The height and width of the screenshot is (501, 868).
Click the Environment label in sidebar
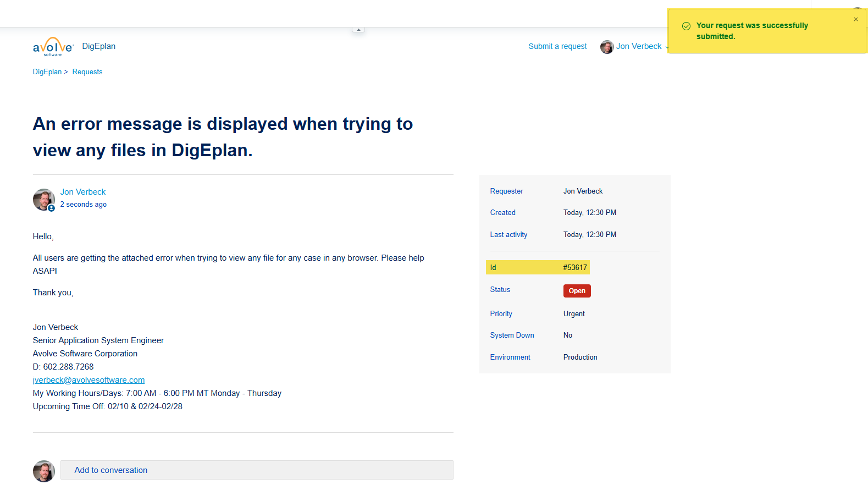pos(510,357)
